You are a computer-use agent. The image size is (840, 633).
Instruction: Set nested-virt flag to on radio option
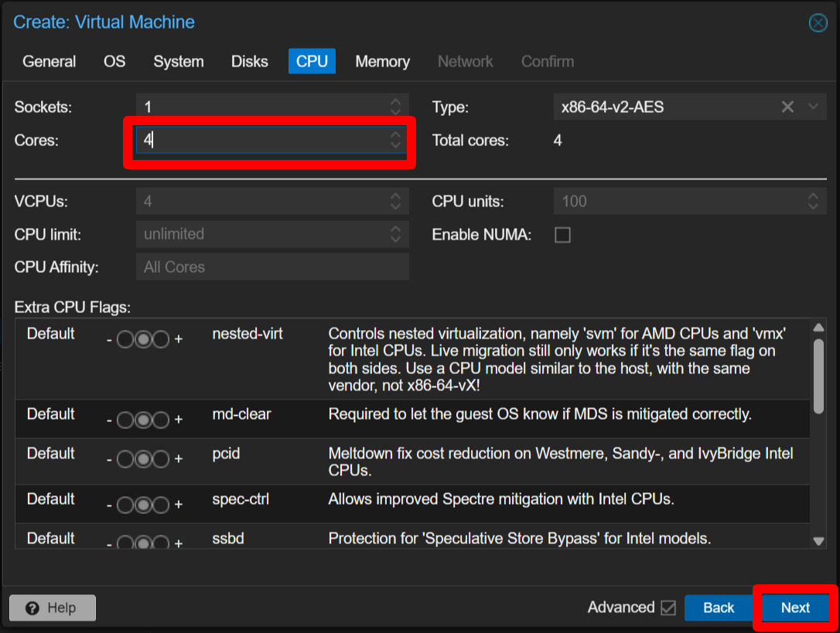click(x=161, y=340)
